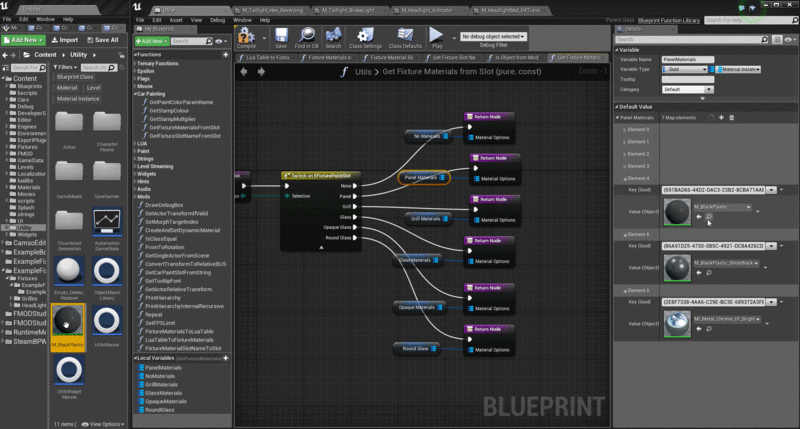Click Switch on EFixturePaintSlot node header

click(x=321, y=176)
